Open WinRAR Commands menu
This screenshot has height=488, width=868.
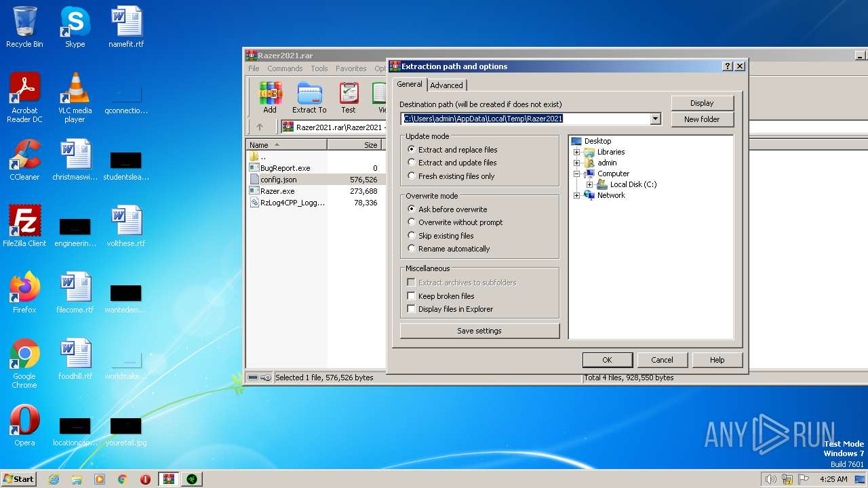click(x=285, y=68)
